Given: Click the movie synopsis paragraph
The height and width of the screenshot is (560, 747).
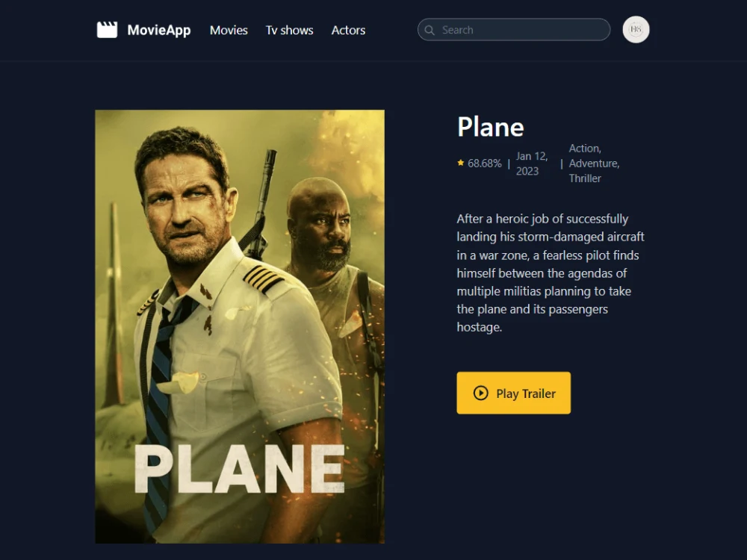Looking at the screenshot, I should (x=551, y=273).
